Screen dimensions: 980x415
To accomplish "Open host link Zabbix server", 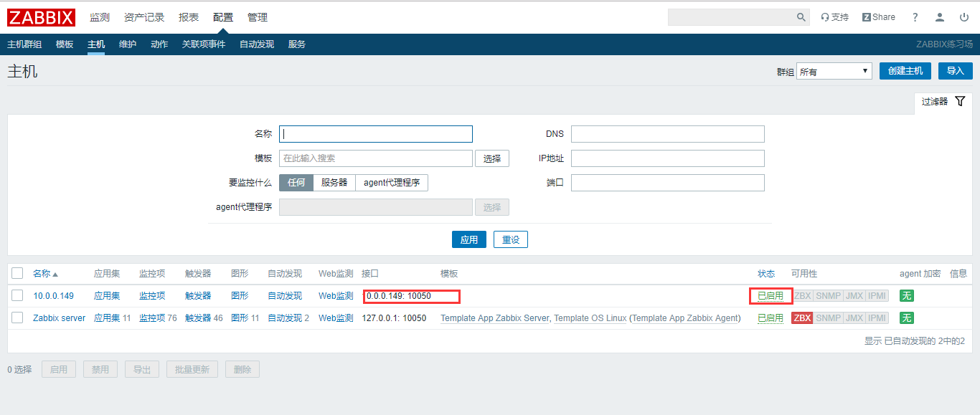I will pyautogui.click(x=59, y=318).
